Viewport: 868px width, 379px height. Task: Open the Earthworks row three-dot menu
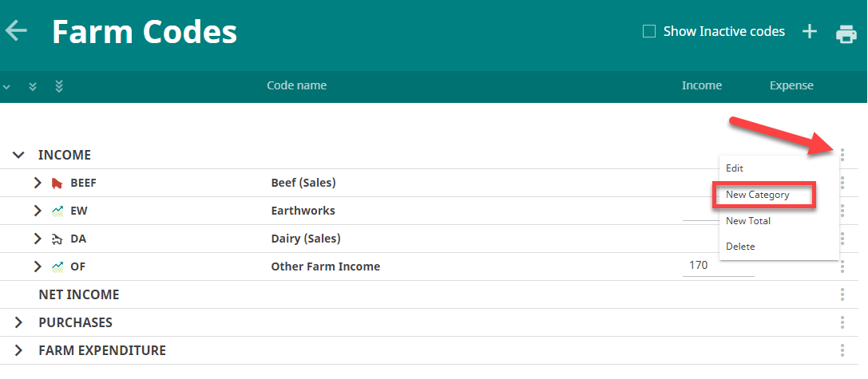(842, 211)
